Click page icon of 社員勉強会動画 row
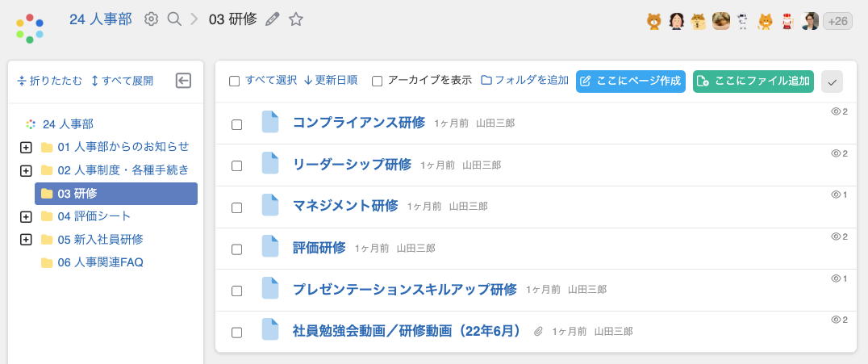The height and width of the screenshot is (364, 868). tap(270, 329)
